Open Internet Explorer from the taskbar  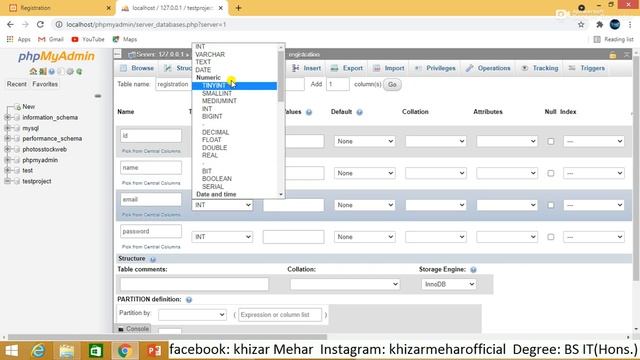(38, 351)
